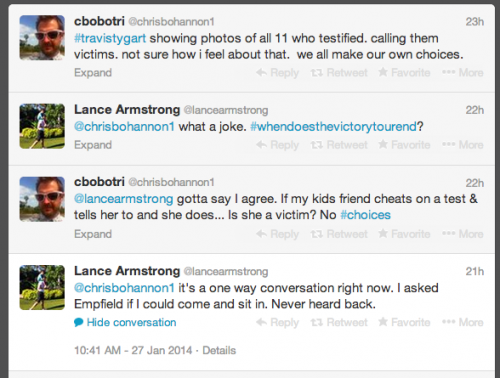This screenshot has height=378, width=500.
Task: Favorite the 'what a joke' tweet
Action: tap(404, 145)
